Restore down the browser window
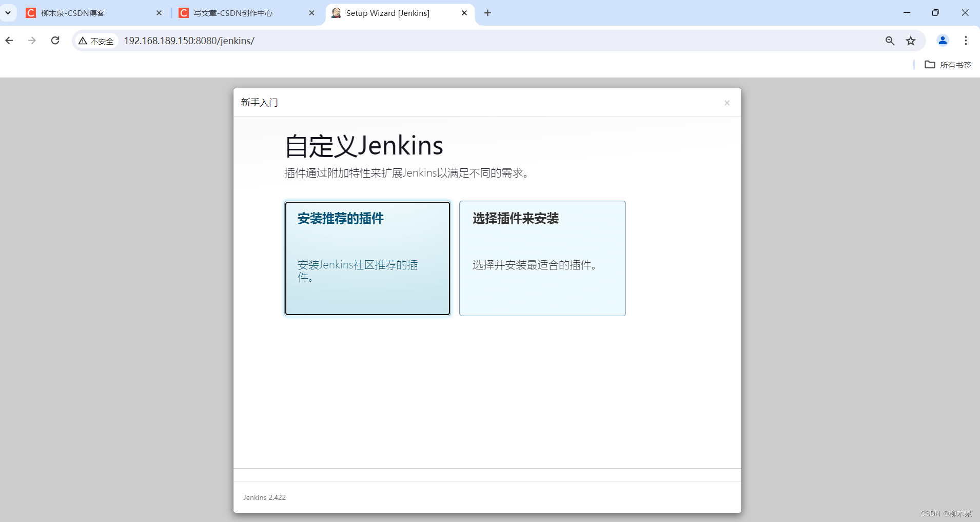 (x=935, y=13)
